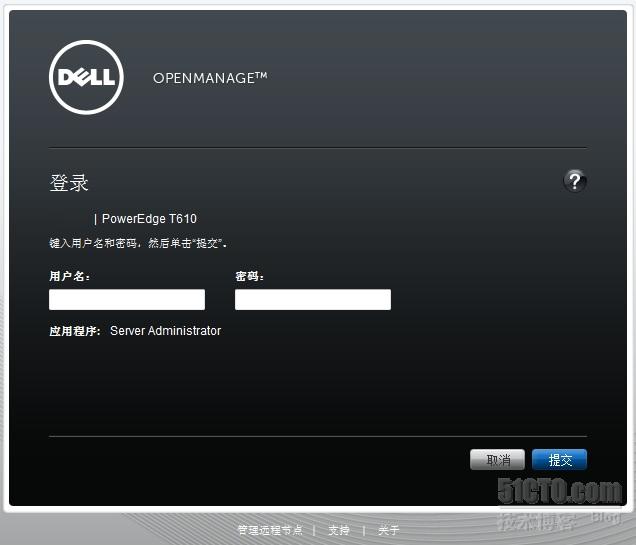636x545 pixels.
Task: Open the 支持 support link
Action: click(339, 530)
